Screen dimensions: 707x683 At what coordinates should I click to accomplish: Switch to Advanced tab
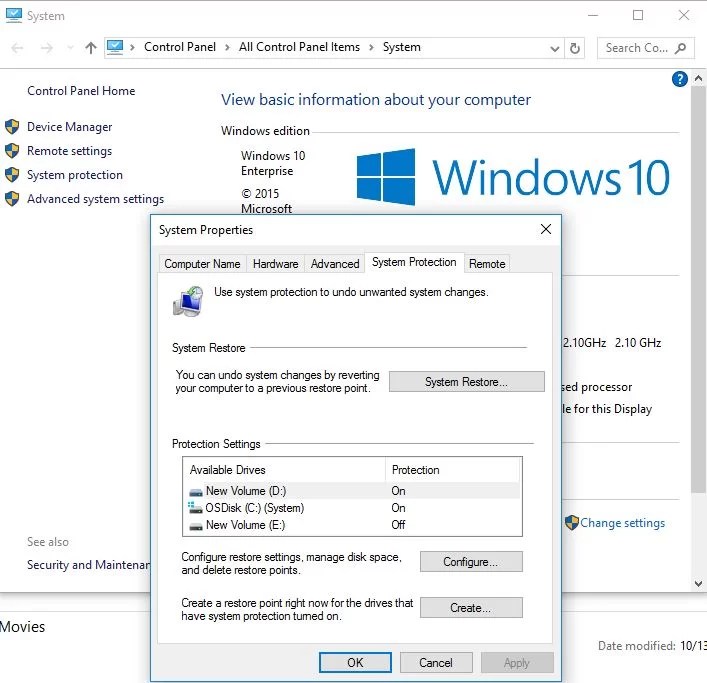(335, 264)
